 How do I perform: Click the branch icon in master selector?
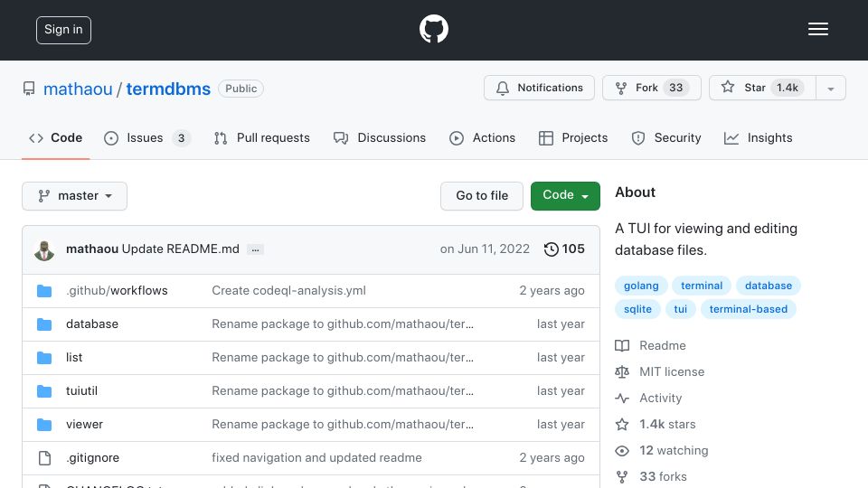43,196
